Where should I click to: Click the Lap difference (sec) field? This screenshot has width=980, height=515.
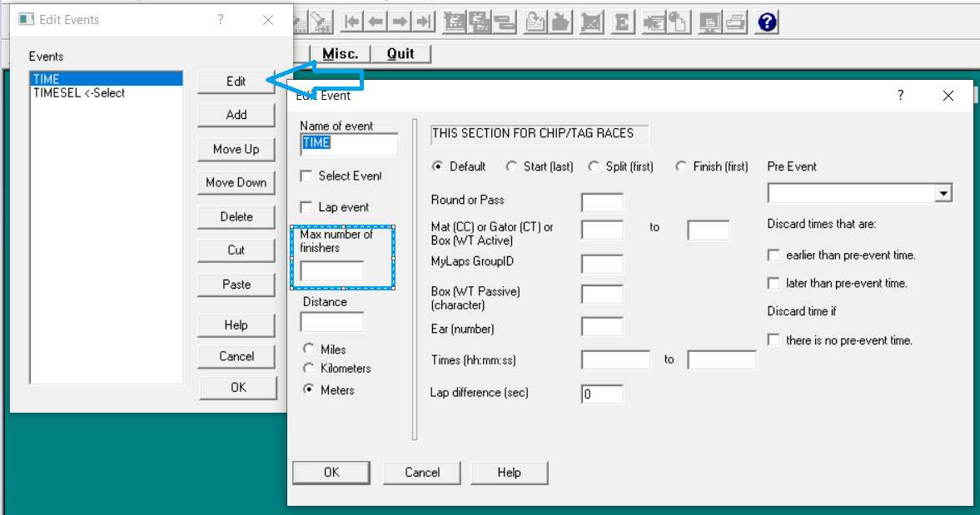[602, 394]
